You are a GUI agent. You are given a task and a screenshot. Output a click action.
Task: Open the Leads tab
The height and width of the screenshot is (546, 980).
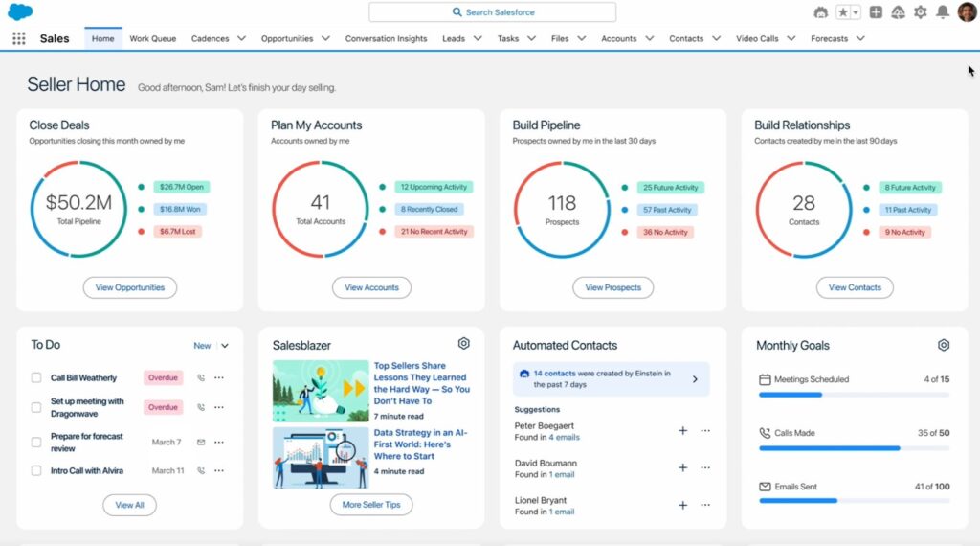(454, 38)
